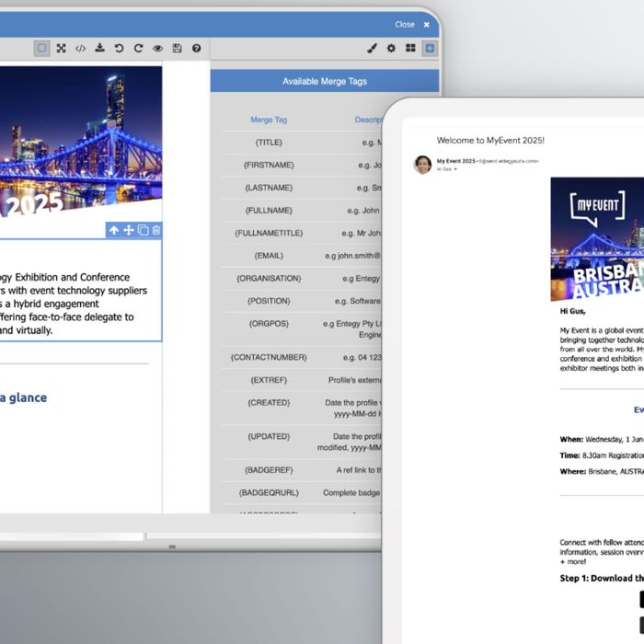Select the {FULLNAMETITLE} merge tag
Image resolution: width=644 pixels, height=644 pixels.
[x=269, y=233]
